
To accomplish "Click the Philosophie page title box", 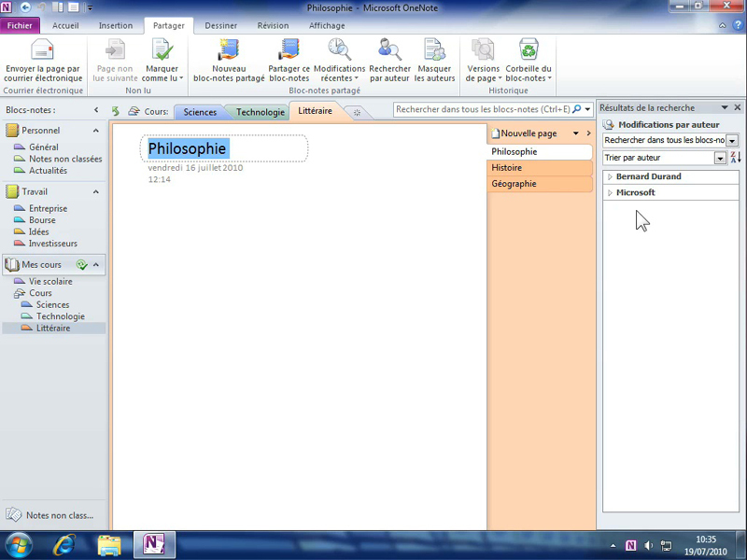I will 224,148.
